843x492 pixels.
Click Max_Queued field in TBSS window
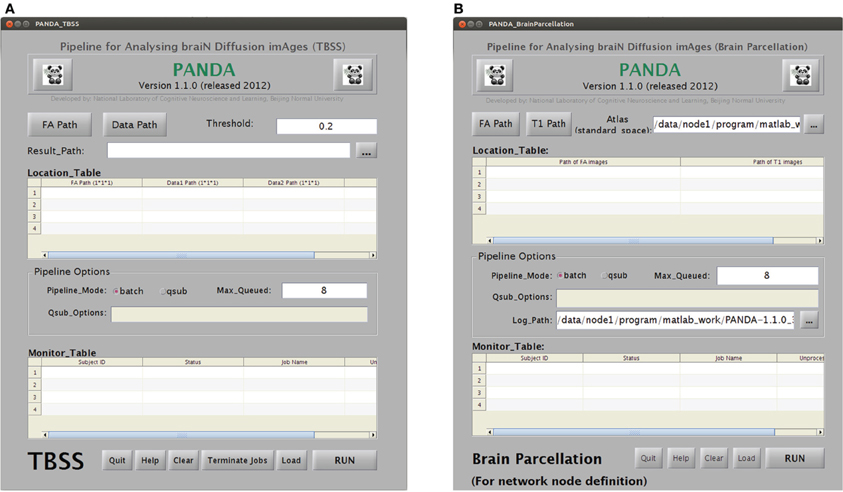coord(325,290)
